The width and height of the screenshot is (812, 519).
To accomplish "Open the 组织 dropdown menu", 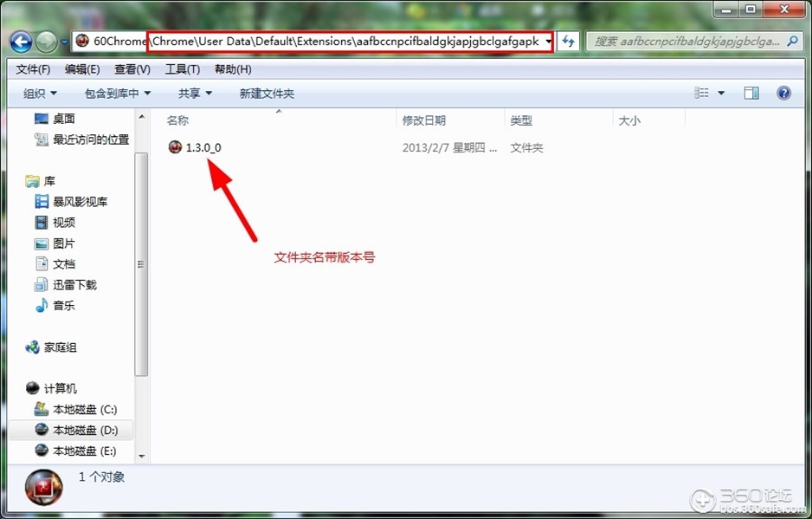I will pos(40,94).
